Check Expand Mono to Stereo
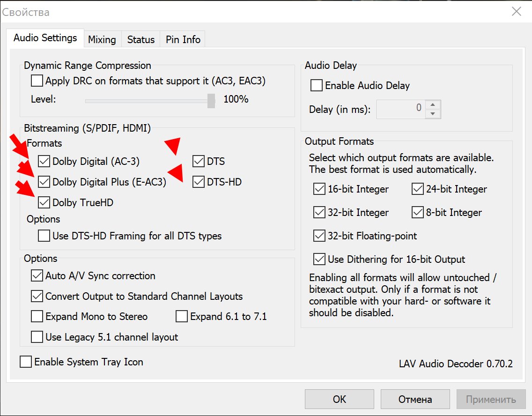Screen dimensions: 532x416 pos(37,317)
